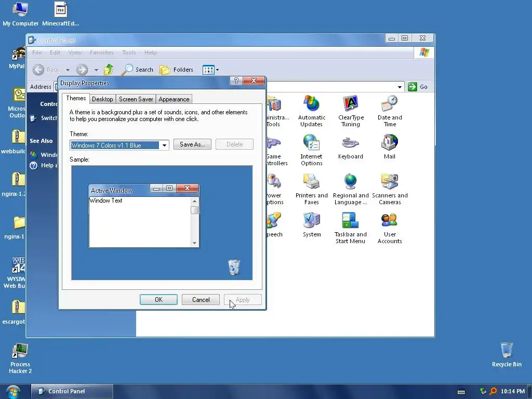Click the Forward navigation arrow
Screen dimensions: 532x399
[x=82, y=70]
